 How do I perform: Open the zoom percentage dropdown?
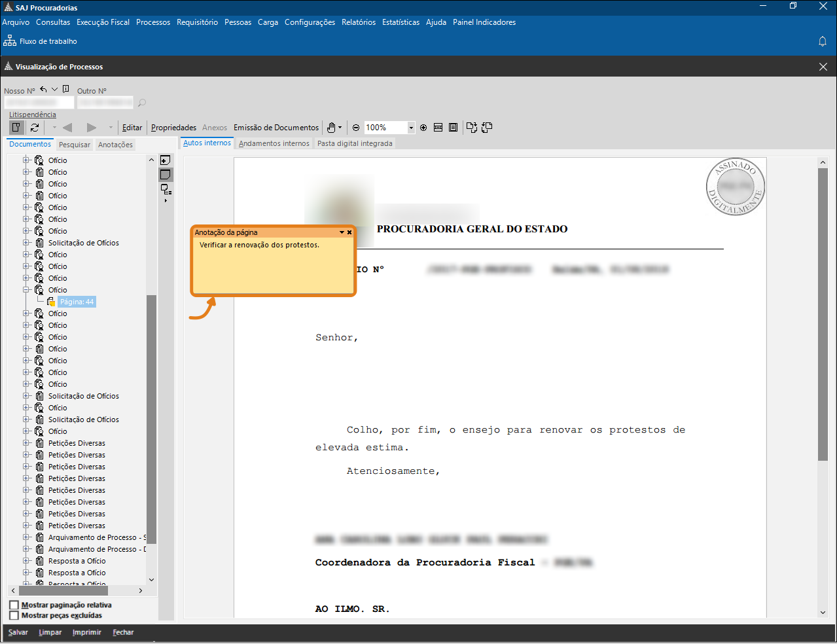pos(411,128)
